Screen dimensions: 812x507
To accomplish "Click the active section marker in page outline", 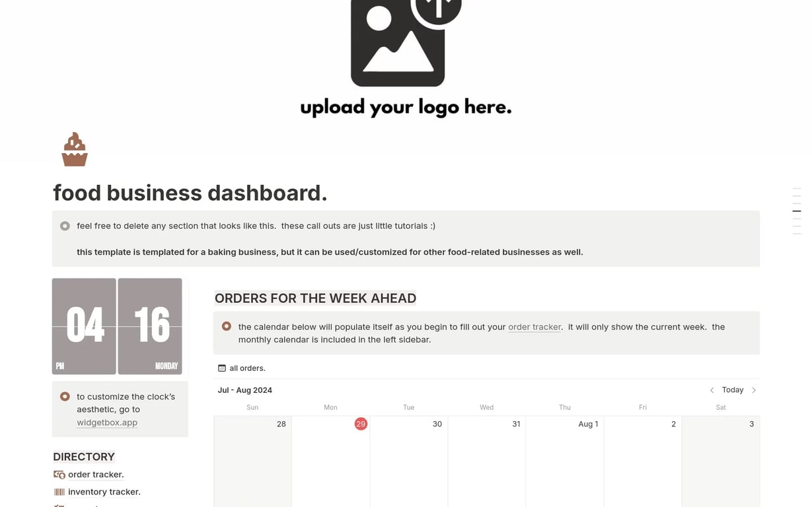I will [796, 211].
